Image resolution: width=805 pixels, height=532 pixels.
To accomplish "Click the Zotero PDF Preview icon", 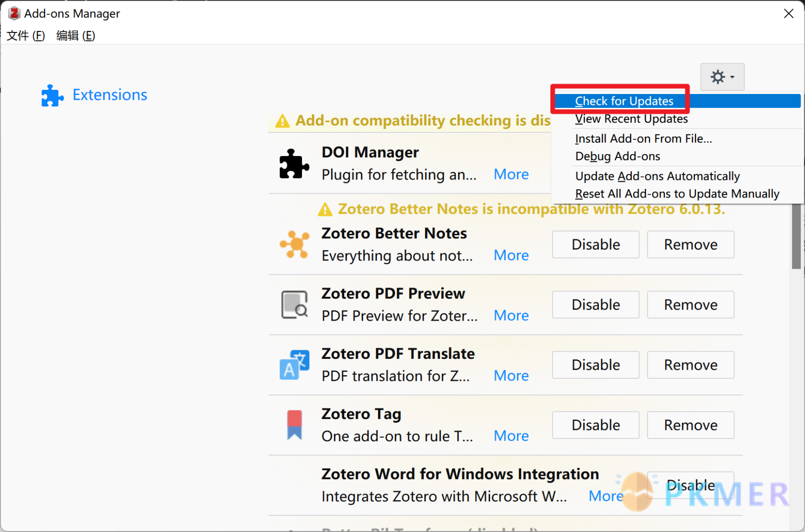I will [x=294, y=304].
